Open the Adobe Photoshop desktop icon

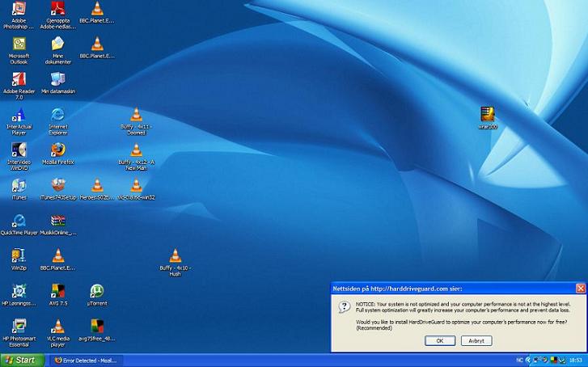(x=19, y=11)
